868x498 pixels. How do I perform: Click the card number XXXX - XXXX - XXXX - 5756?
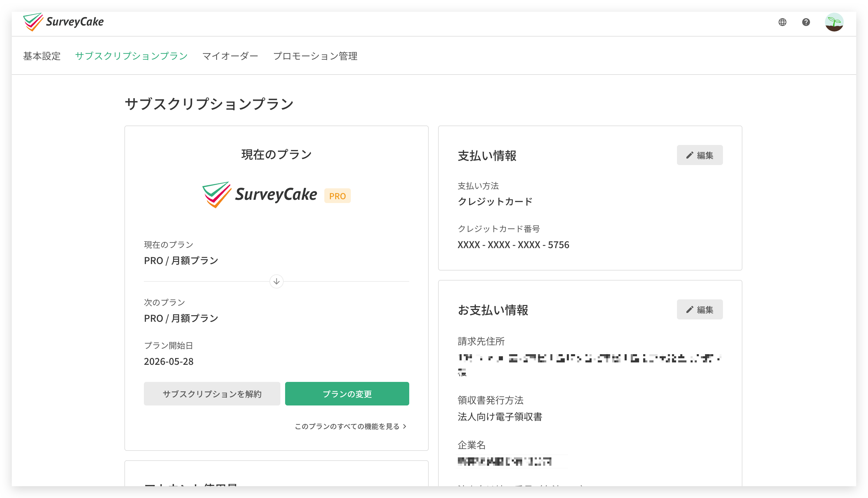click(x=513, y=245)
